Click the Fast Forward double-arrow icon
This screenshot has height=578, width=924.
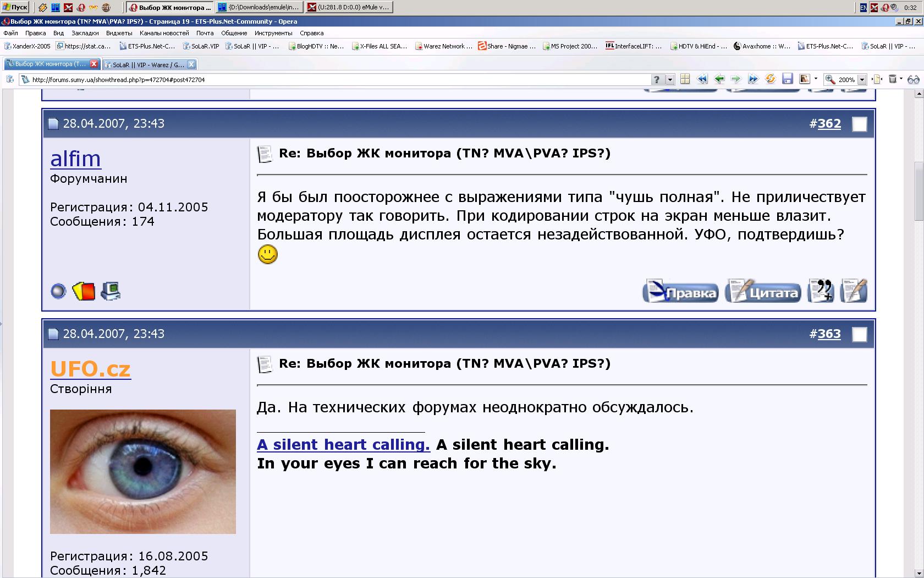coord(753,79)
